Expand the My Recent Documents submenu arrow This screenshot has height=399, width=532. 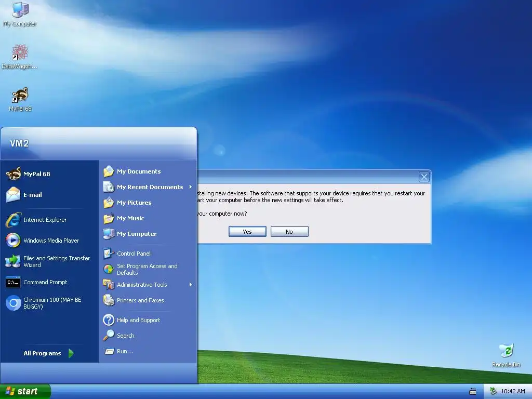coord(191,187)
